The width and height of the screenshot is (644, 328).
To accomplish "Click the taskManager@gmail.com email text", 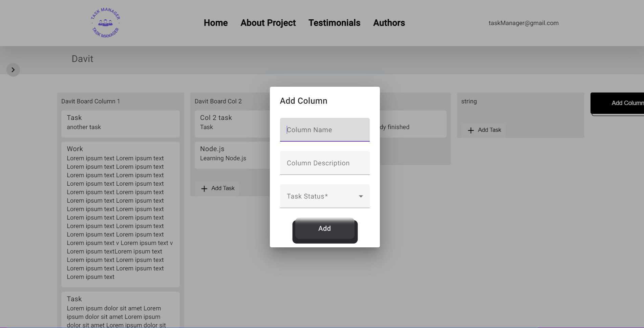I will tap(523, 23).
